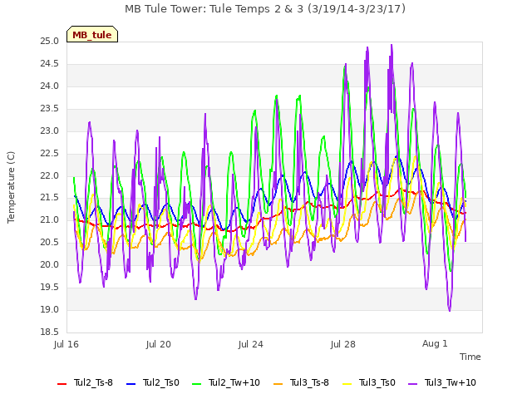Screen dimensions: 532x399
Task: Click the 22.0 y-axis tick label
Action: coord(50,175)
